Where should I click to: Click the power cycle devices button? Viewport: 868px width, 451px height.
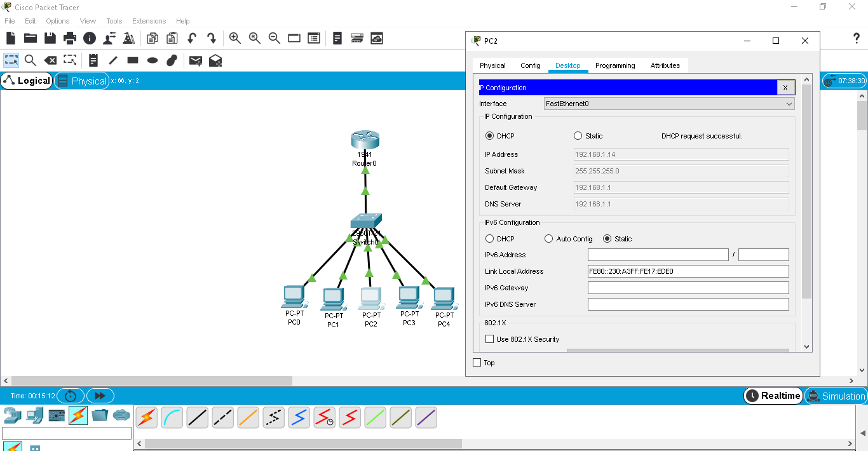(x=71, y=396)
